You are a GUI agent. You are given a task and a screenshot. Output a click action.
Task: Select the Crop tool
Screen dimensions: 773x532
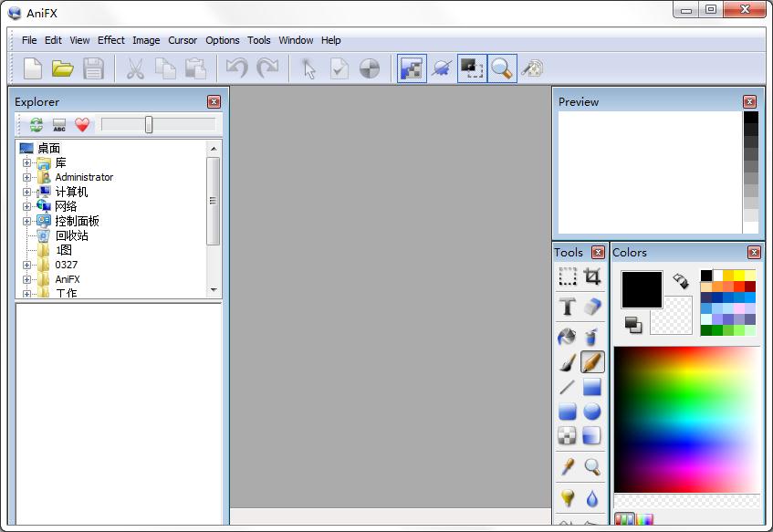pyautogui.click(x=592, y=276)
